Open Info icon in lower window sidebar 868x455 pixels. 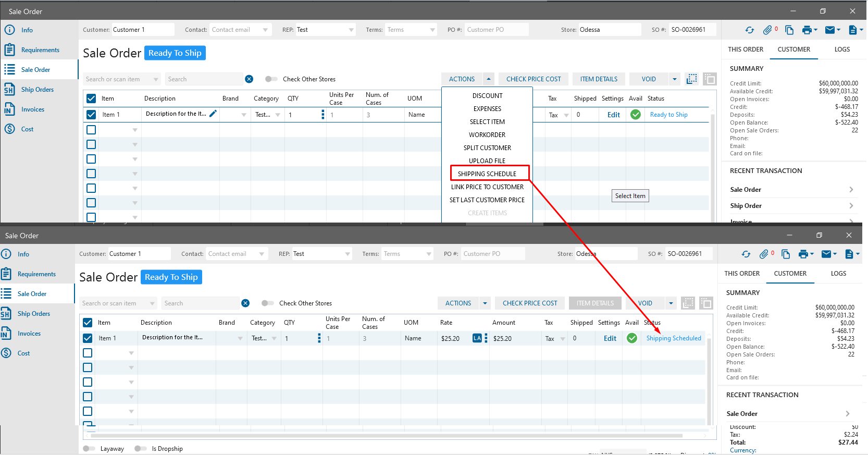click(6, 254)
